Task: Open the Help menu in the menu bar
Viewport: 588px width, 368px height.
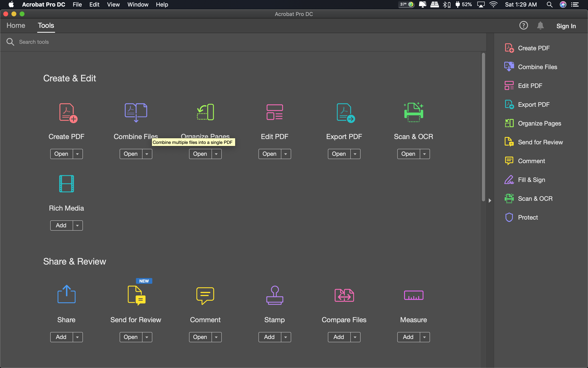Action: coord(162,4)
